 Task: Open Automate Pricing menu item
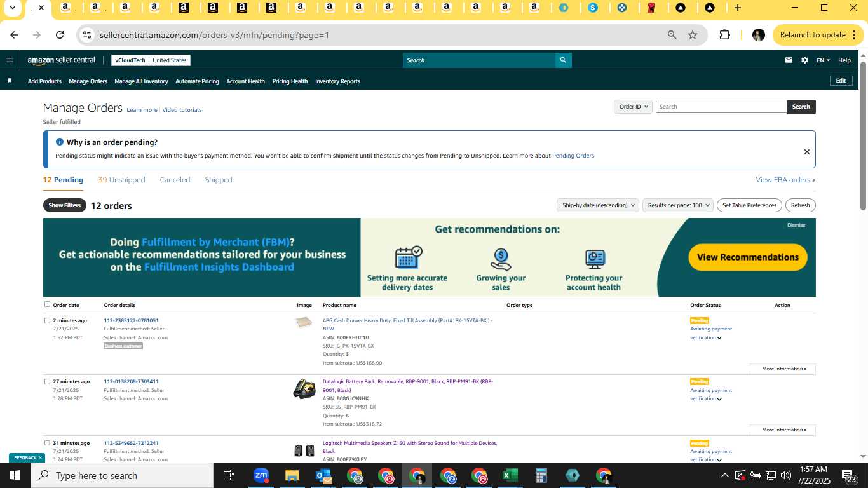[x=197, y=81]
